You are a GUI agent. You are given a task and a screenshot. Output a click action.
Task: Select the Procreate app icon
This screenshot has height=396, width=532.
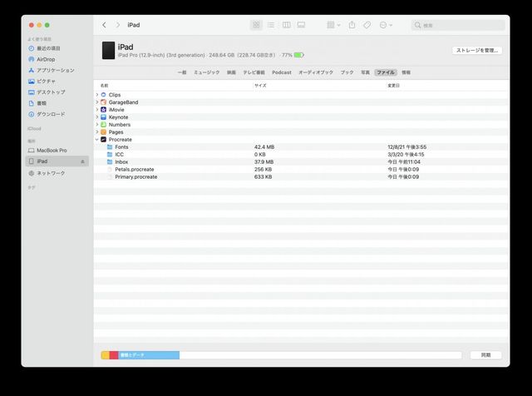(103, 140)
